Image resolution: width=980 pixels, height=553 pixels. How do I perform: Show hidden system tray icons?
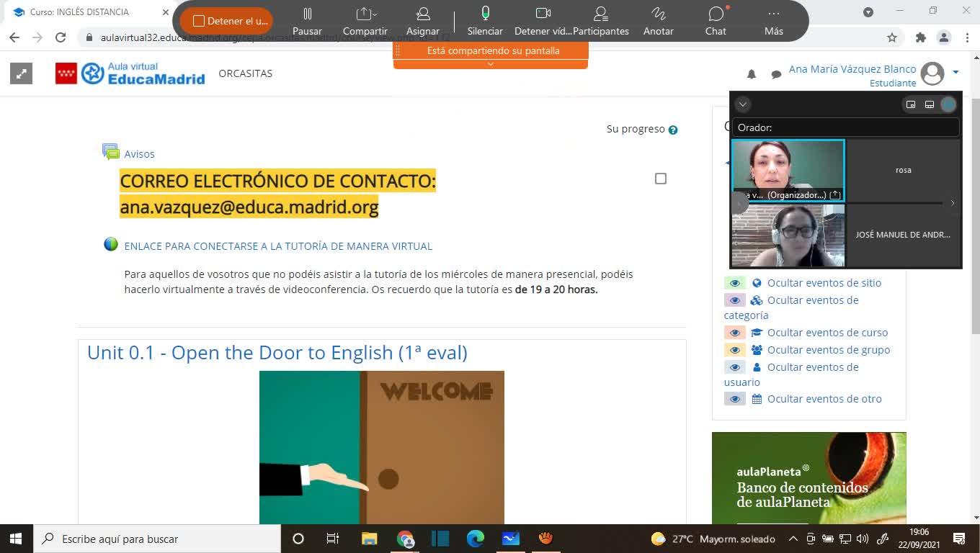(793, 539)
